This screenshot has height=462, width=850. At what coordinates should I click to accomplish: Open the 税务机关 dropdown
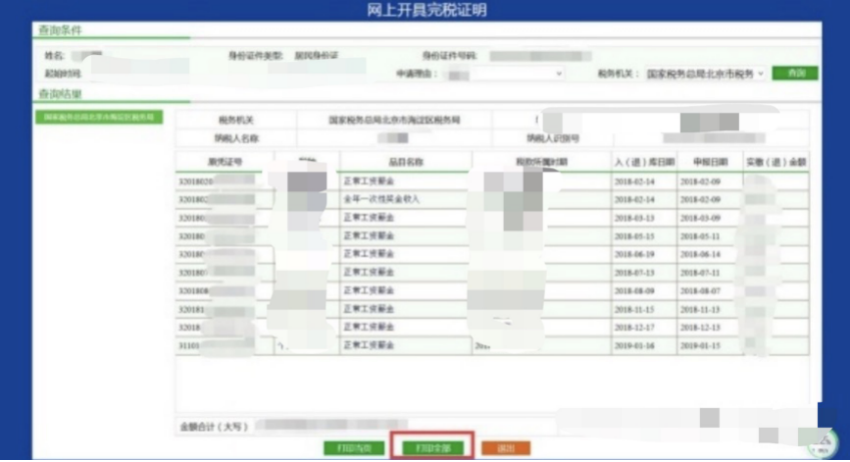coord(705,74)
